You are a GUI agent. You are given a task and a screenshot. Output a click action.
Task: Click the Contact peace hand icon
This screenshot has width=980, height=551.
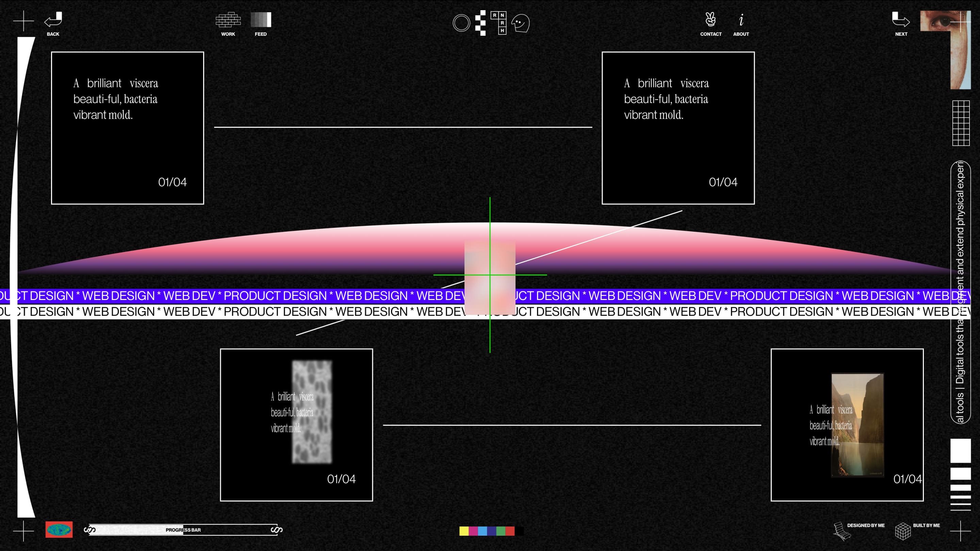tap(710, 19)
